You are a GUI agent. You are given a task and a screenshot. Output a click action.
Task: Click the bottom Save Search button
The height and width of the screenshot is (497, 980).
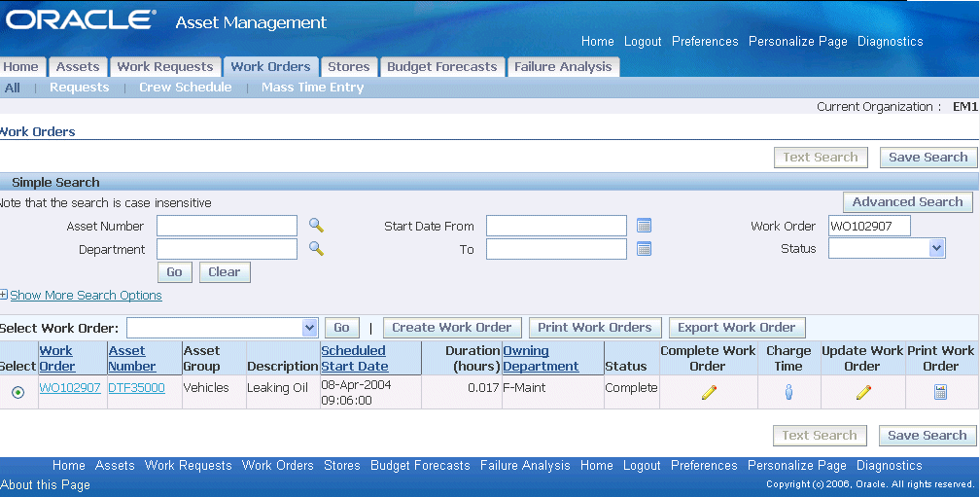tap(927, 436)
